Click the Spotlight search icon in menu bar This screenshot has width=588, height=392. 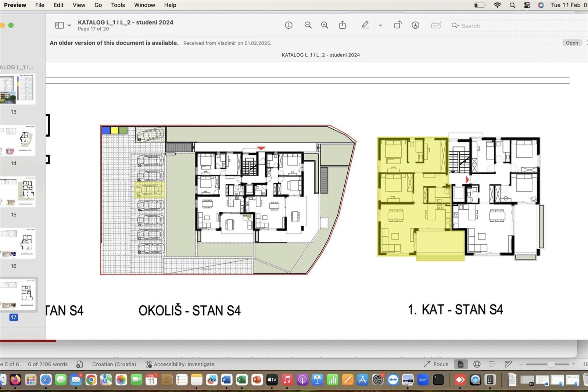pyautogui.click(x=512, y=5)
